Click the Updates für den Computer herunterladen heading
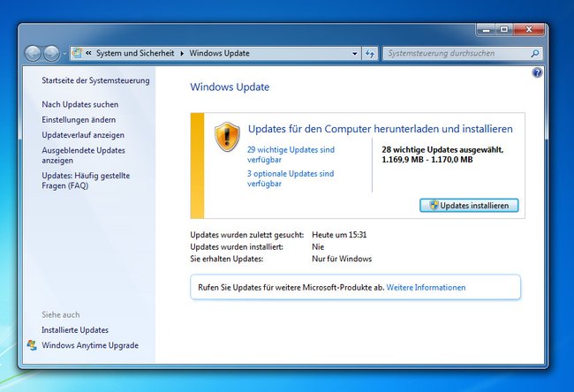 coord(381,129)
